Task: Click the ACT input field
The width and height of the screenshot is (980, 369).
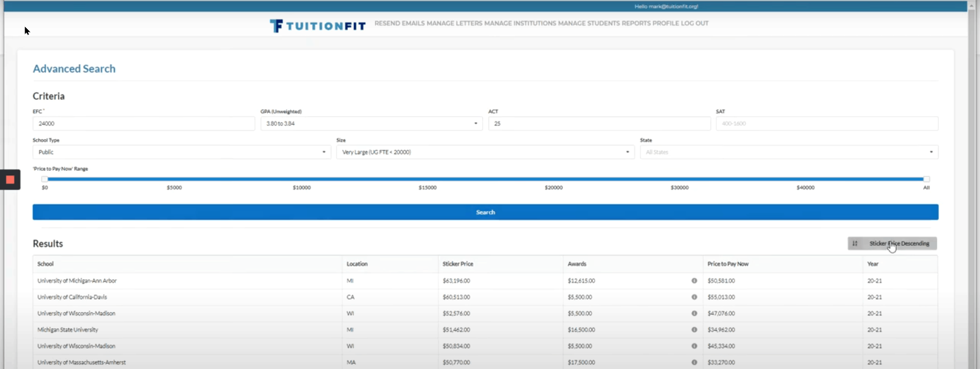Action: (599, 124)
